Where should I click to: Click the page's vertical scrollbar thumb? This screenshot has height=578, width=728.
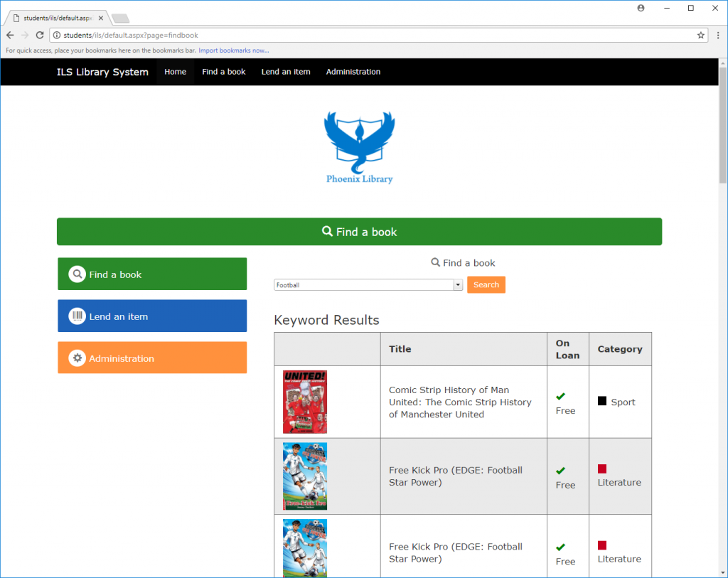pyautogui.click(x=723, y=125)
